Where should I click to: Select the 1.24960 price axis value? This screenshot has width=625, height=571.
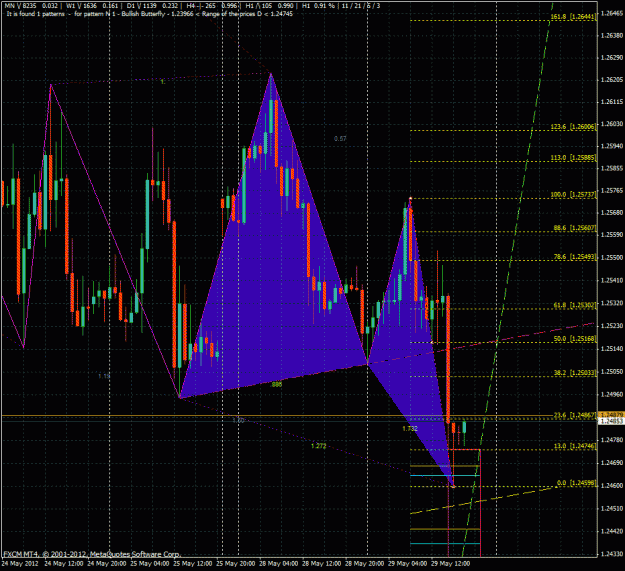pyautogui.click(x=611, y=394)
